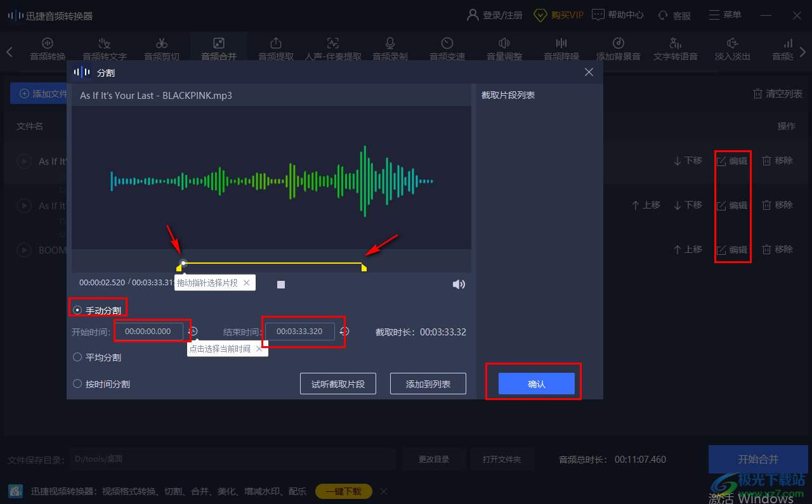The width and height of the screenshot is (812, 504).
Task: Click the 结束时间 input field
Action: tap(300, 331)
